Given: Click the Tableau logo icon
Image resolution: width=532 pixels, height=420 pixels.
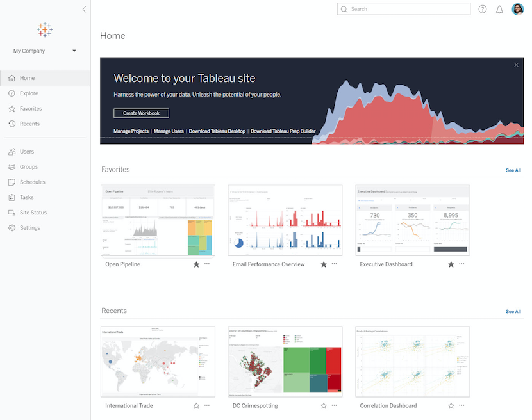Looking at the screenshot, I should [x=45, y=30].
